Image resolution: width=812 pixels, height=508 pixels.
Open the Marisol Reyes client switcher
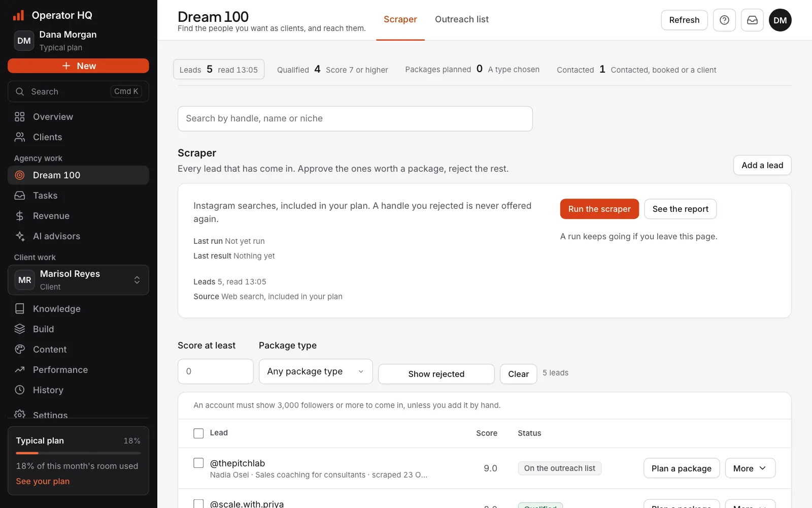coord(78,280)
